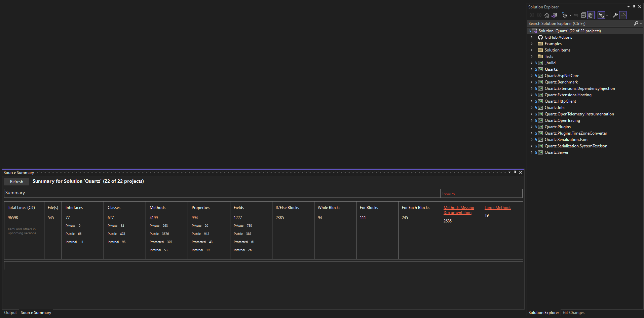Click the Issues section header
Screen dimensions: 644x318
coord(482,193)
